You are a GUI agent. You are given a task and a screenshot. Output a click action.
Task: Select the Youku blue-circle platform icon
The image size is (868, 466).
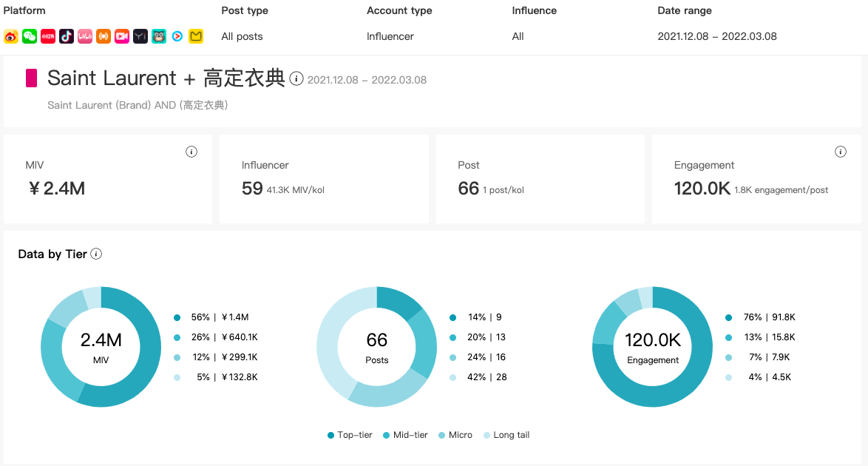tap(177, 36)
